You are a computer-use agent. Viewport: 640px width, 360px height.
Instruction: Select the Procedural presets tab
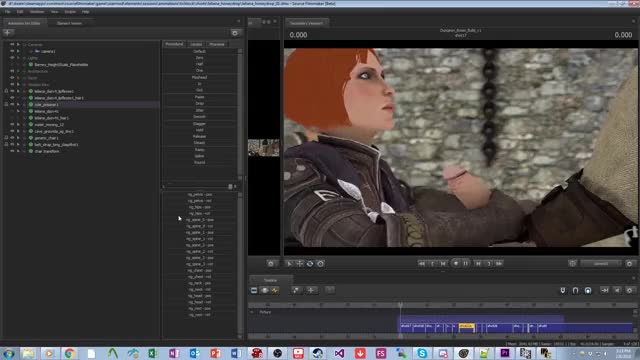pos(174,44)
